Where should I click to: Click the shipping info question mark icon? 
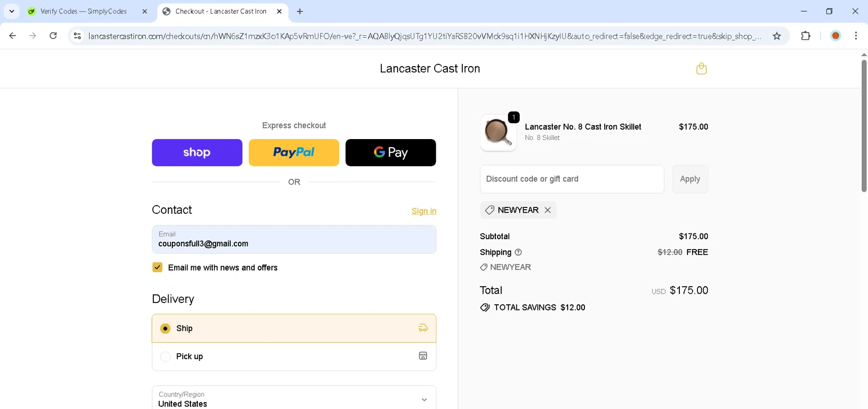click(518, 252)
